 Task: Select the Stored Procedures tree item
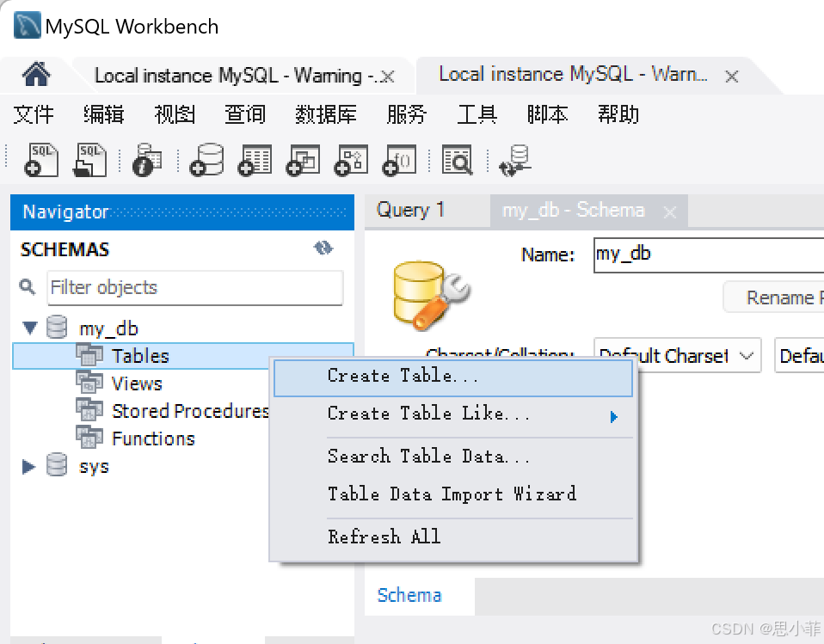coord(190,411)
